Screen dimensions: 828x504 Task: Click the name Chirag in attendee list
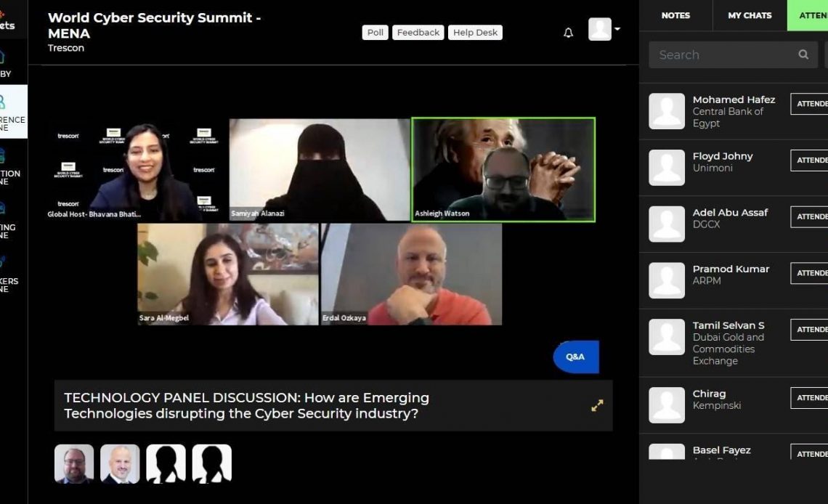click(709, 394)
